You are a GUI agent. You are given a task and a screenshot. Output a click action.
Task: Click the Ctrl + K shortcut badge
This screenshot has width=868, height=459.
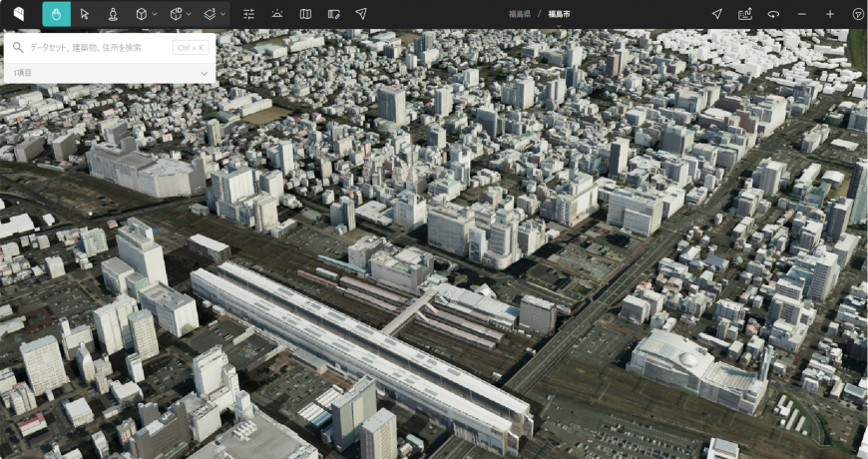tap(191, 48)
